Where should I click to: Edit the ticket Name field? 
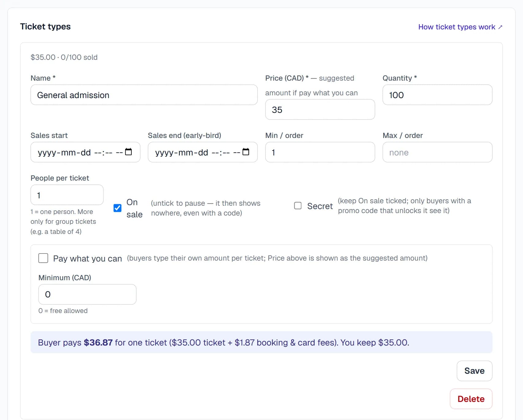pyautogui.click(x=144, y=95)
